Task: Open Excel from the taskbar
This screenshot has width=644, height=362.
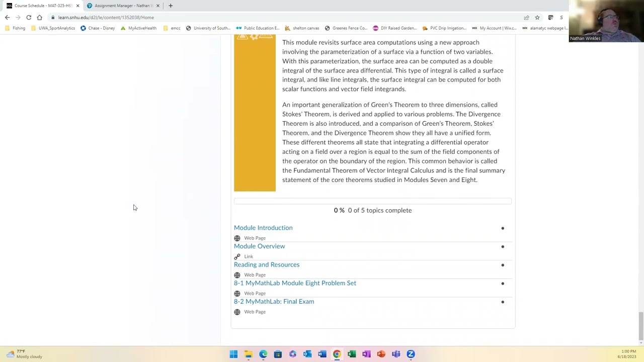Action: (352, 354)
